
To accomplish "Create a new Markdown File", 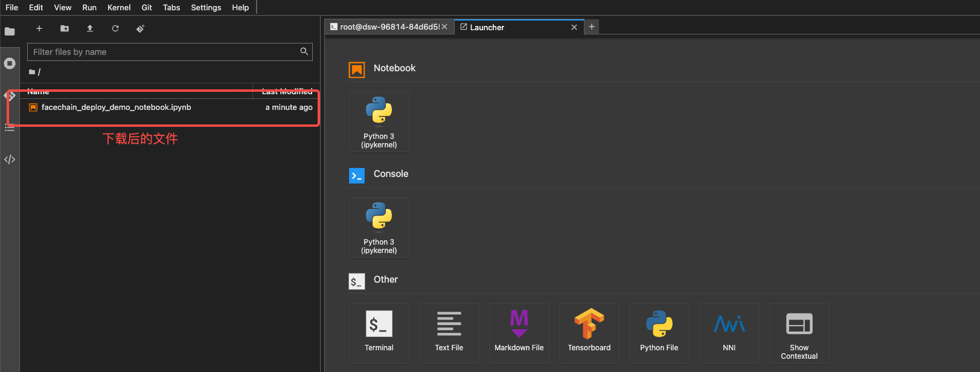I will click(519, 333).
